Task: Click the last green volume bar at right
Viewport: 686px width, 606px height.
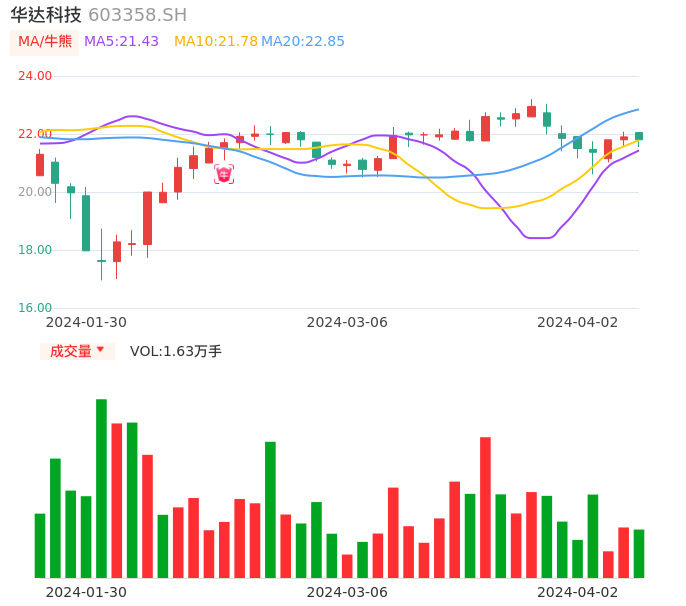Action: pyautogui.click(x=639, y=554)
